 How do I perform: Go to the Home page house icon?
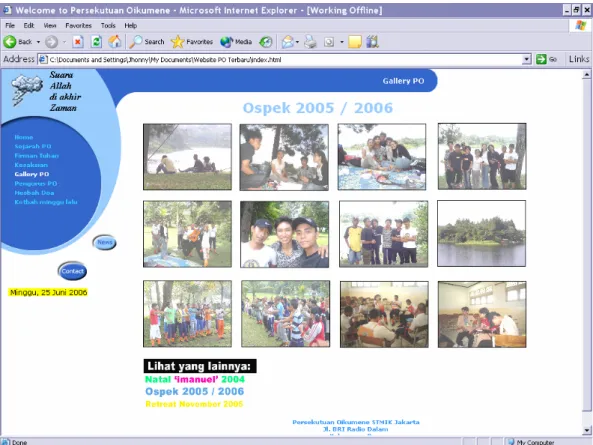115,42
